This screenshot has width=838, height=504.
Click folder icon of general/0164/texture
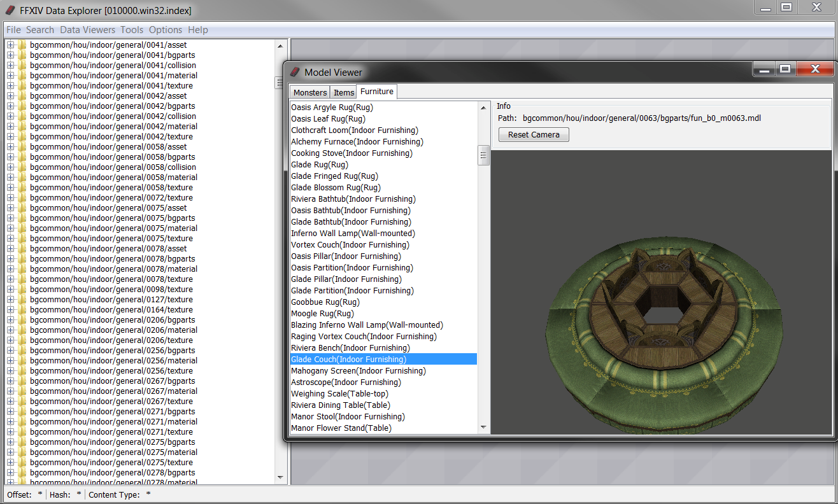[22, 310]
